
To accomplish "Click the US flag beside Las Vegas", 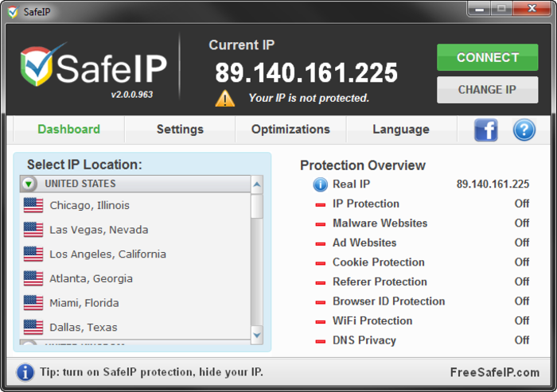I will [33, 230].
